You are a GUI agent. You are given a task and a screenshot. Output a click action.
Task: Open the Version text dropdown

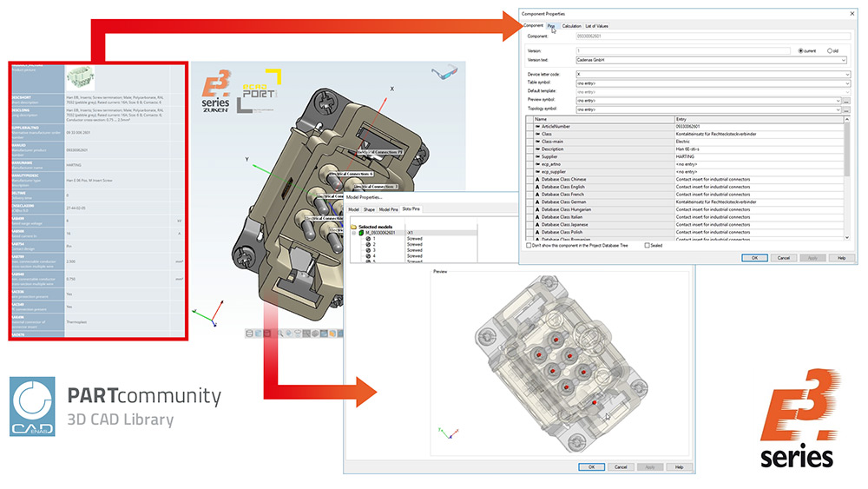pyautogui.click(x=846, y=60)
